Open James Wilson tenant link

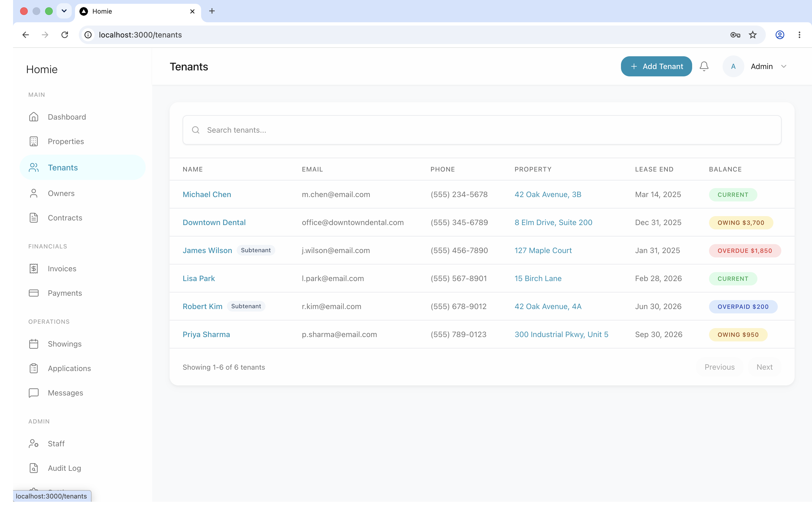click(207, 250)
